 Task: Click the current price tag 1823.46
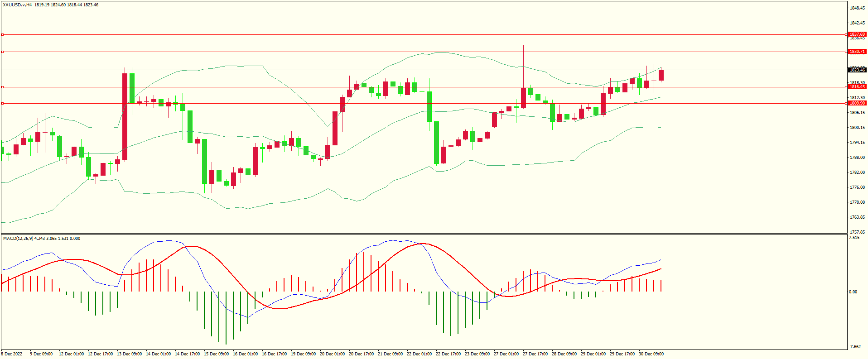pos(857,70)
